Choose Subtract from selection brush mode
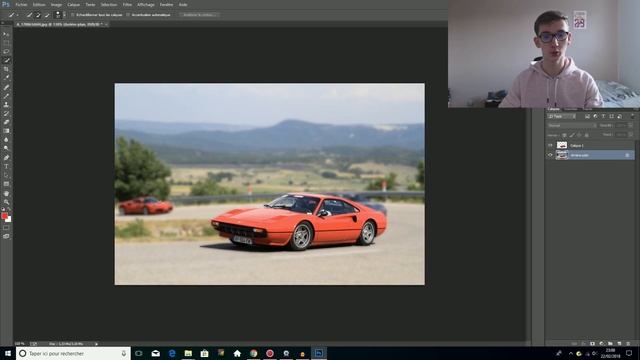The image size is (640, 360). pos(47,15)
